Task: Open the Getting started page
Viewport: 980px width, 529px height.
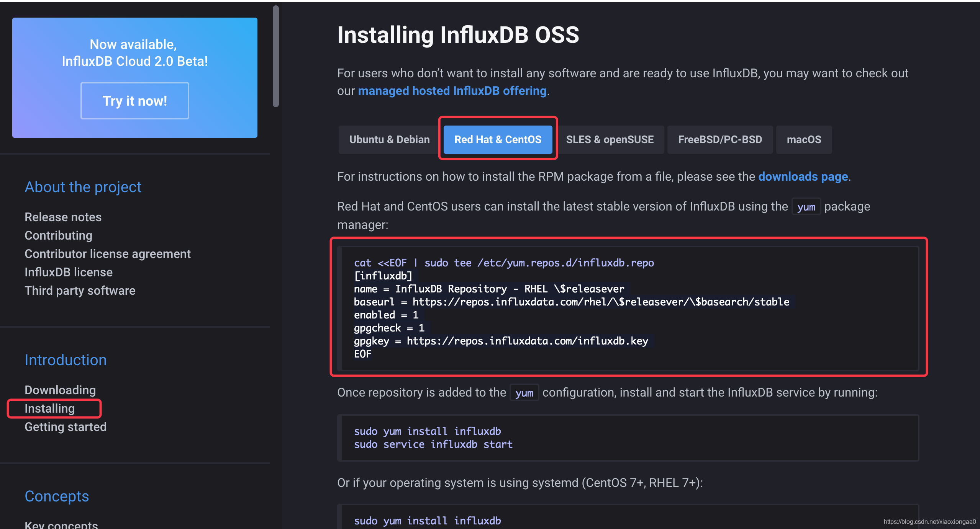Action: coord(66,427)
